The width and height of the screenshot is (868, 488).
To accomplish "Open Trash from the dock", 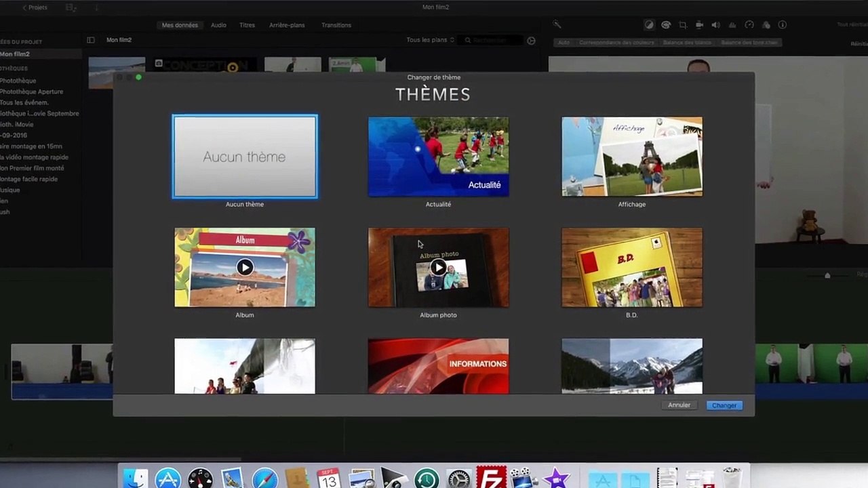I will (x=732, y=478).
